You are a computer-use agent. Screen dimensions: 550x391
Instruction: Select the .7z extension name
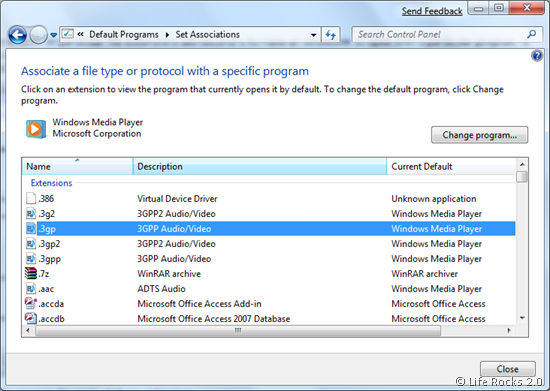(44, 274)
